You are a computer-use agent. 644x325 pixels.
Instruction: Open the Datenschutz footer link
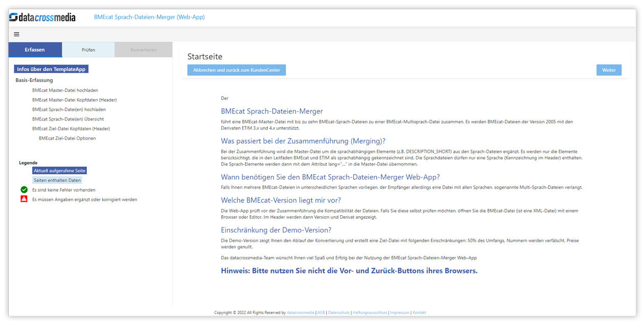[339, 313]
